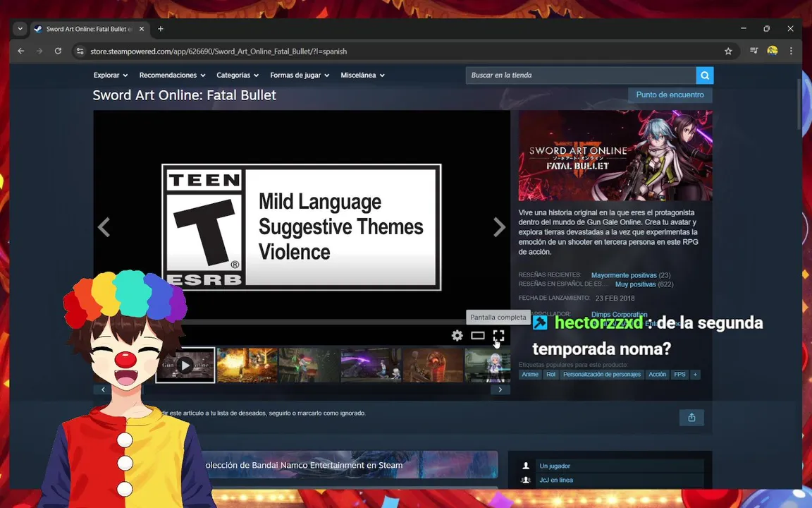Click the Sword Art Online: Fatal Bullet title

[185, 95]
